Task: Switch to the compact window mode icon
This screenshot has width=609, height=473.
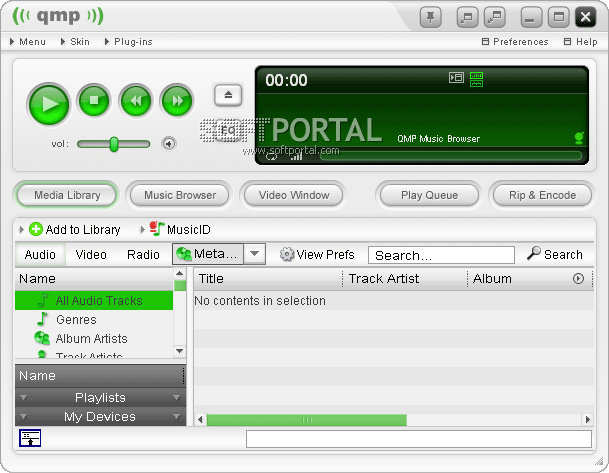Action: (467, 17)
